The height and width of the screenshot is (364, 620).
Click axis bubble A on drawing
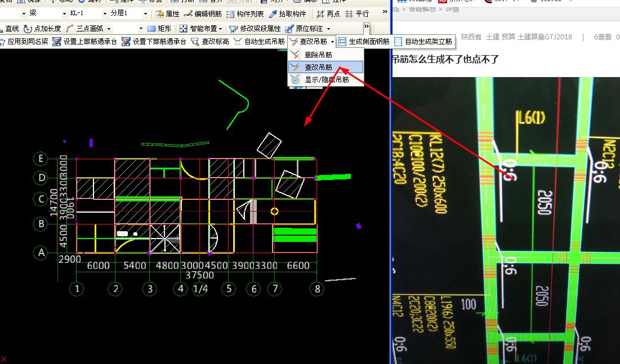click(x=41, y=253)
